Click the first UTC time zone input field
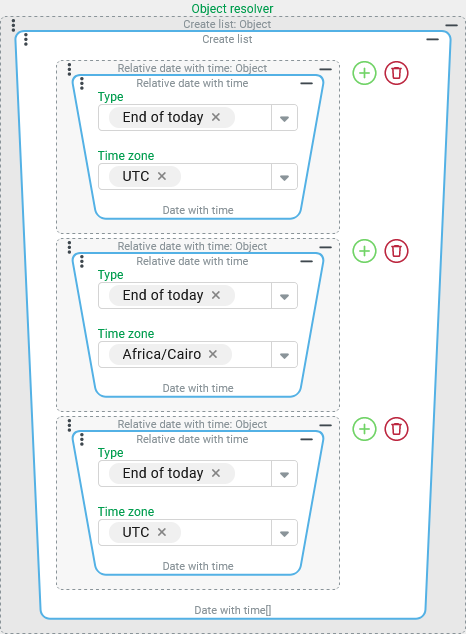The image size is (466, 634). click(185, 177)
